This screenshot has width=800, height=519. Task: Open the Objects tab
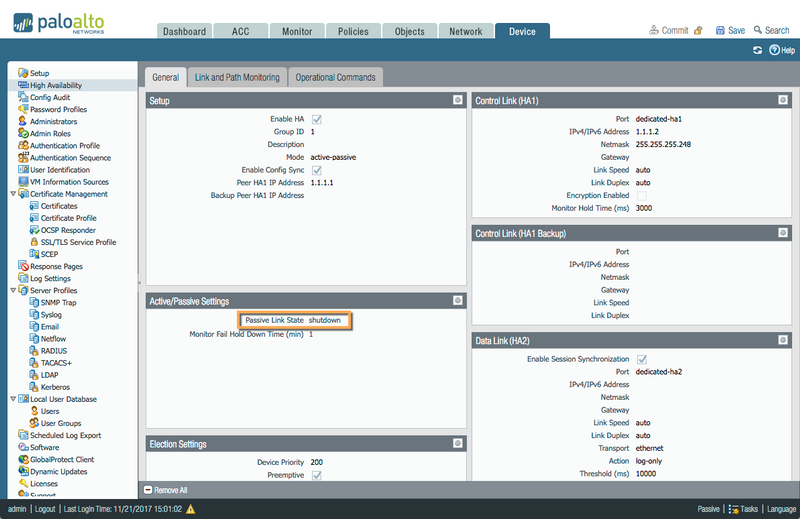(409, 31)
